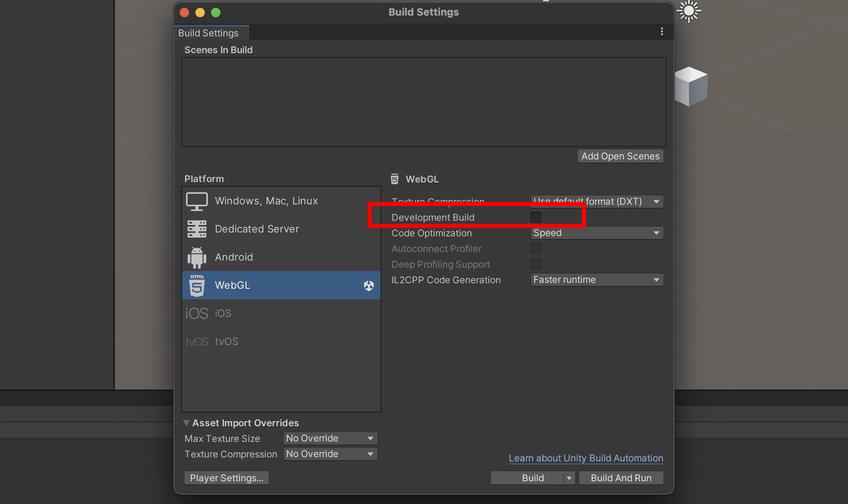Close the Build Settings window
The width and height of the screenshot is (848, 504).
(184, 13)
